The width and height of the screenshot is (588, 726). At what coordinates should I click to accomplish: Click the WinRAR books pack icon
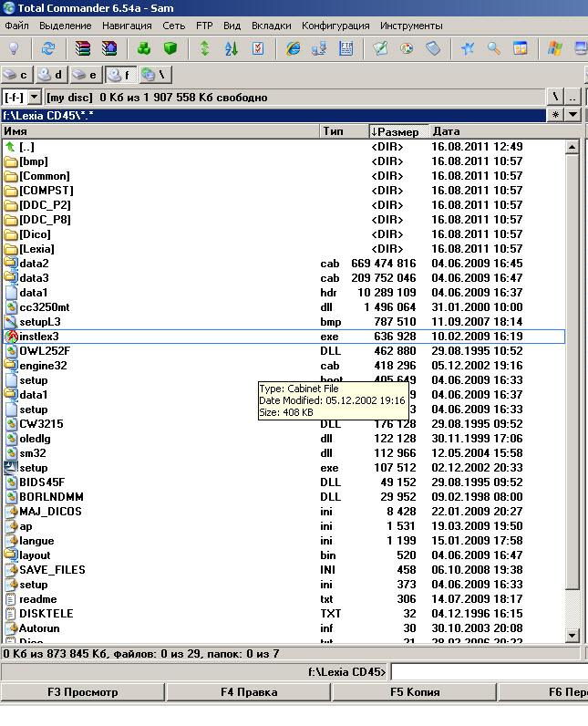pos(83,48)
